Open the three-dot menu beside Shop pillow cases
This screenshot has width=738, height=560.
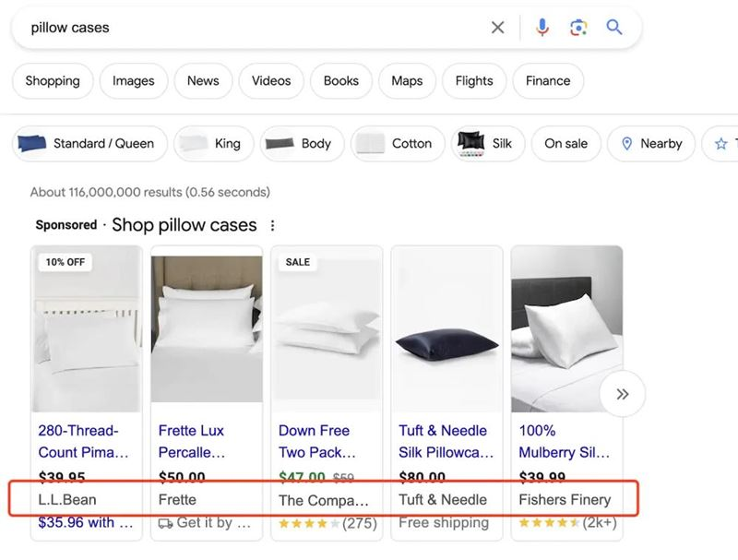[x=272, y=226]
